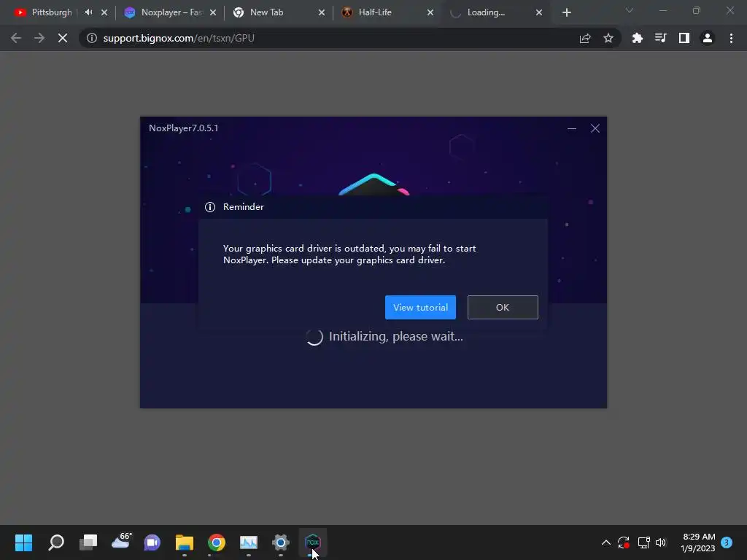The width and height of the screenshot is (747, 560).
Task: Click the View tutorial button
Action: [x=420, y=307]
